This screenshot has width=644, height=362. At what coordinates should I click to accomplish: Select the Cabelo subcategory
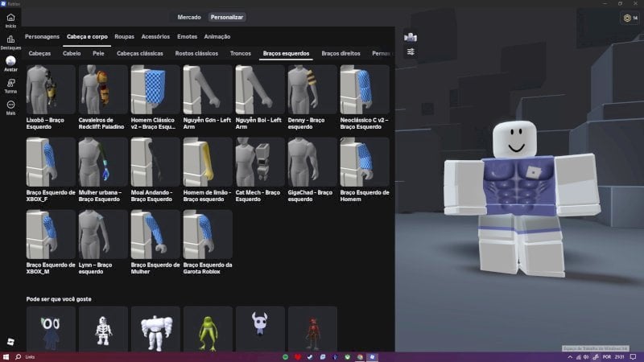point(72,53)
